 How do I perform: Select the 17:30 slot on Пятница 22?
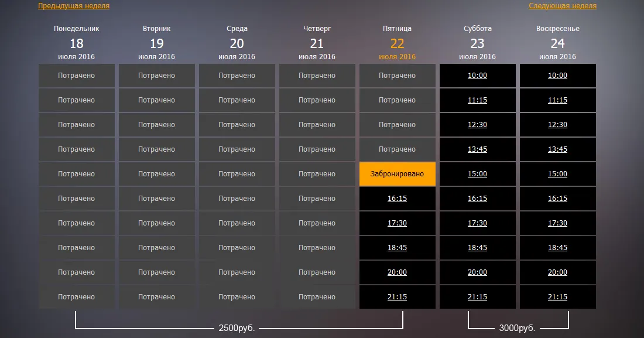click(397, 223)
